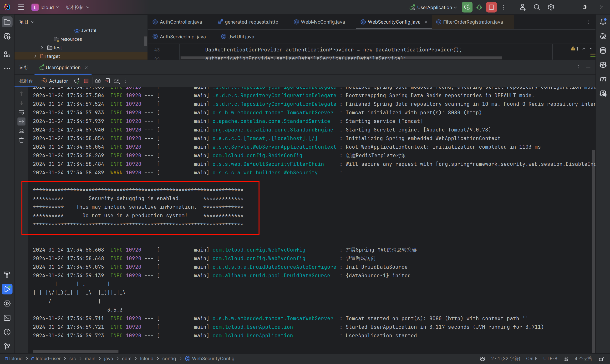Image resolution: width=610 pixels, height=364 pixels.
Task: Toggle soft-wrap in console
Action: [22, 112]
